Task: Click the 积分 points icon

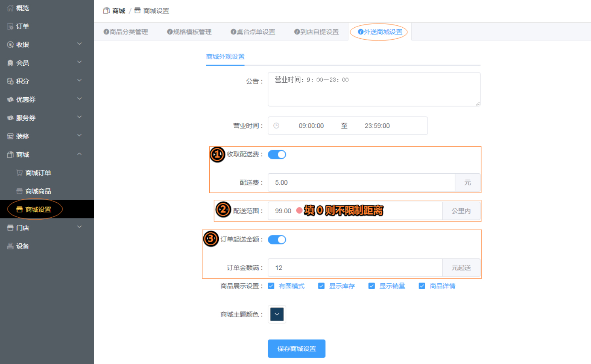Action: 10,81
